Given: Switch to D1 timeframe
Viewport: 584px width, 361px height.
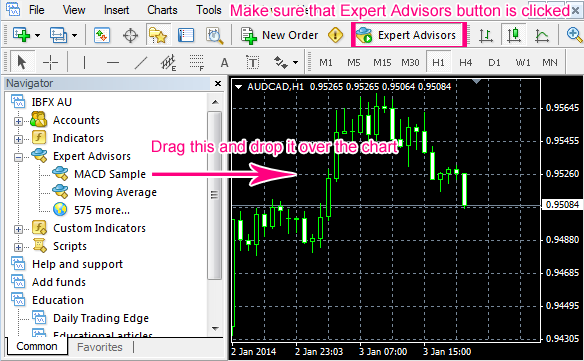Looking at the screenshot, I should [x=494, y=63].
